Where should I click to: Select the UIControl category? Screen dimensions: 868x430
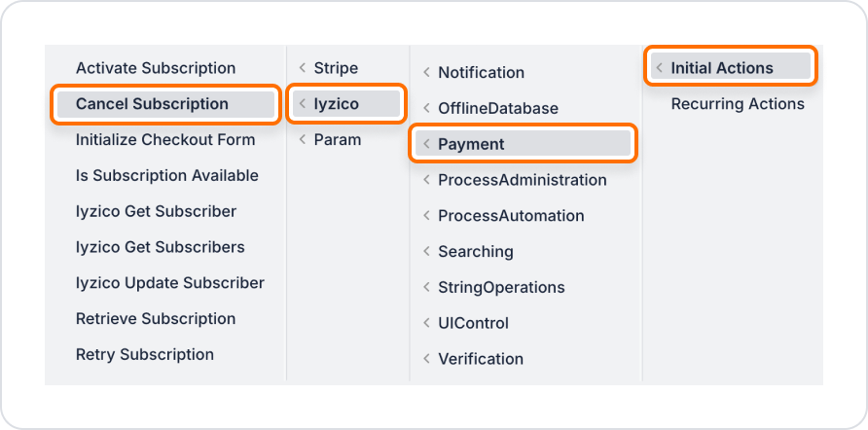click(x=524, y=323)
